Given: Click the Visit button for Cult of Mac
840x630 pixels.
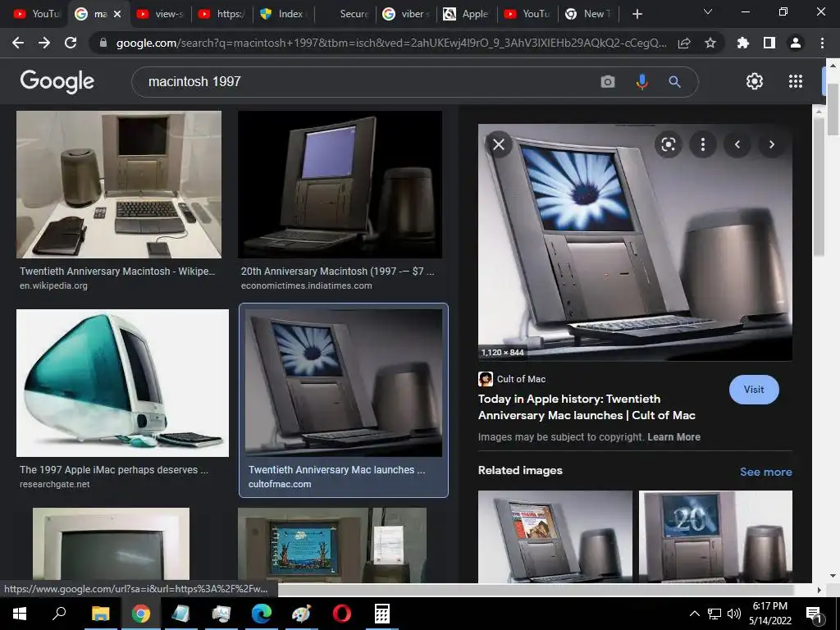Looking at the screenshot, I should pyautogui.click(x=754, y=390).
